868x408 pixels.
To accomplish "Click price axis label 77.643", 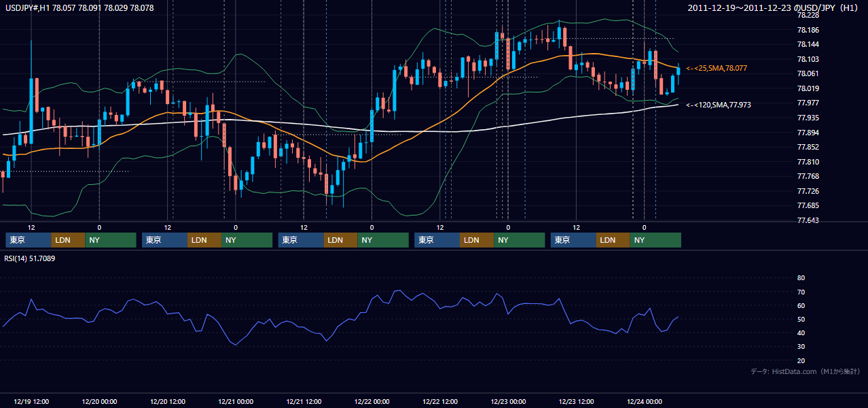I will [x=808, y=220].
